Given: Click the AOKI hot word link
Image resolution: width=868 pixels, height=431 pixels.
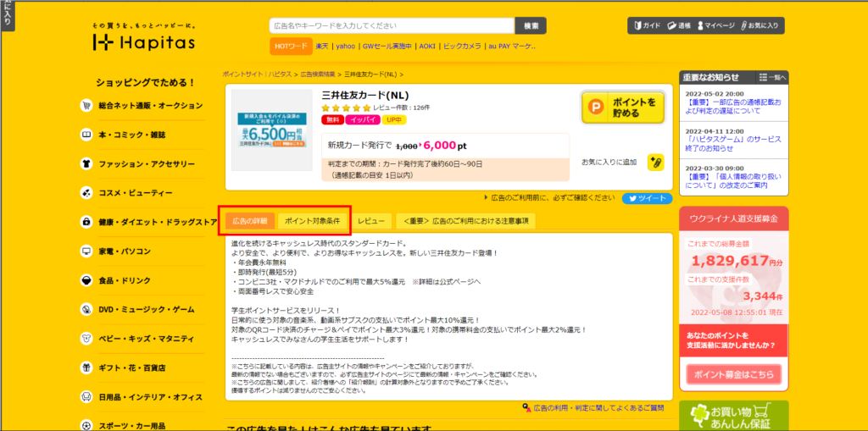Looking at the screenshot, I should pos(427,47).
